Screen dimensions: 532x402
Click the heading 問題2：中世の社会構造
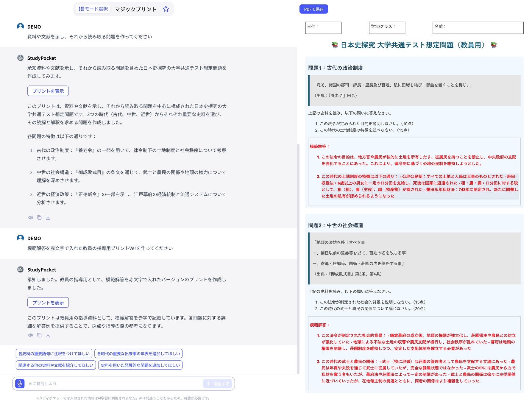[336, 225]
